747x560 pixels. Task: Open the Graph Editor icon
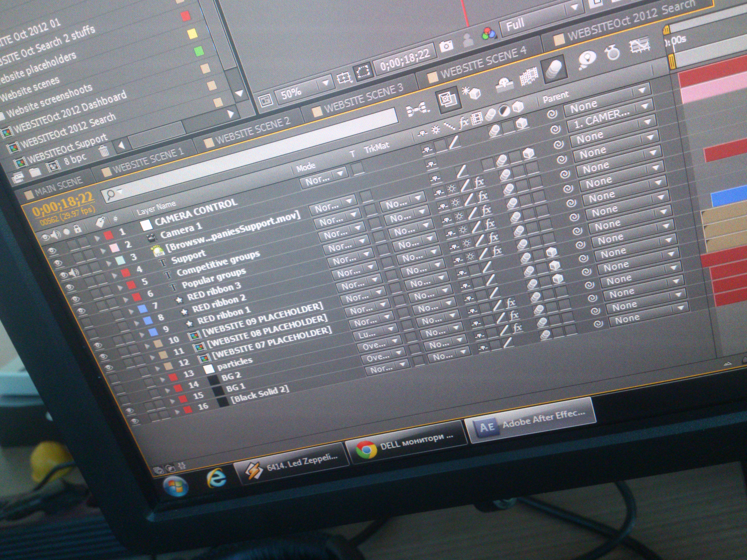(x=640, y=46)
